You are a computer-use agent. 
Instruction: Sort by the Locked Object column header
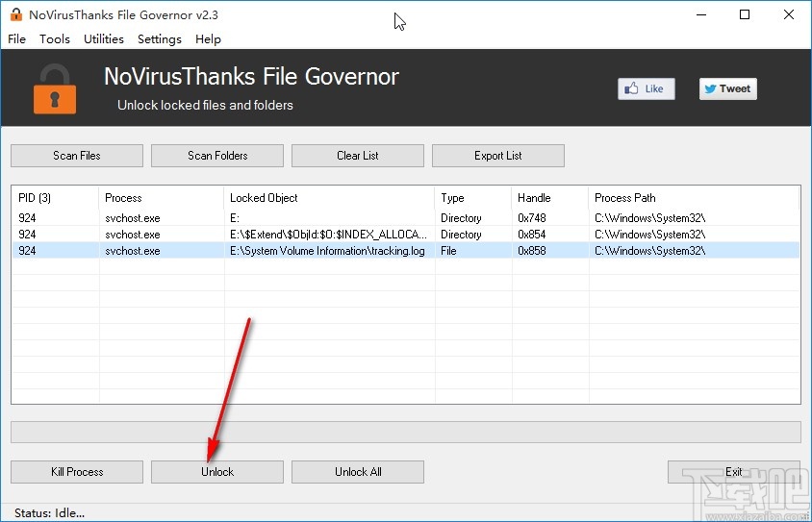329,198
